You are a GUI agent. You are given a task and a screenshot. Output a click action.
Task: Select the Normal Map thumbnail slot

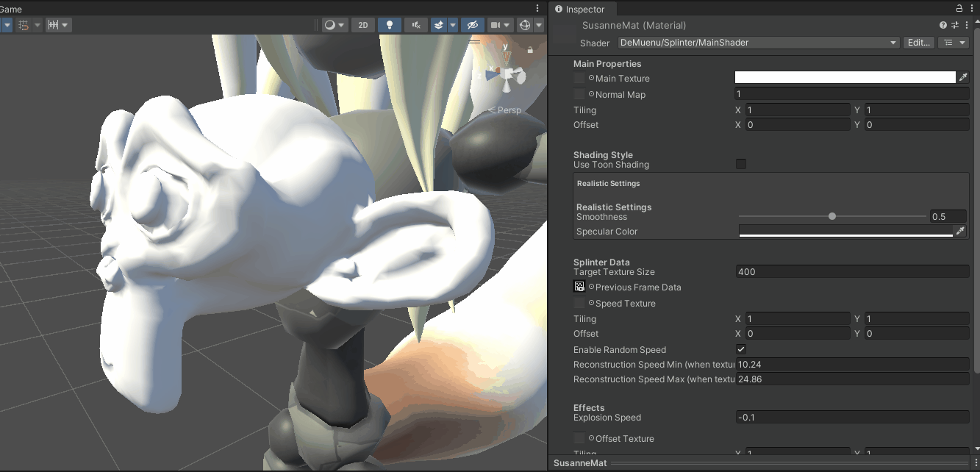(579, 94)
